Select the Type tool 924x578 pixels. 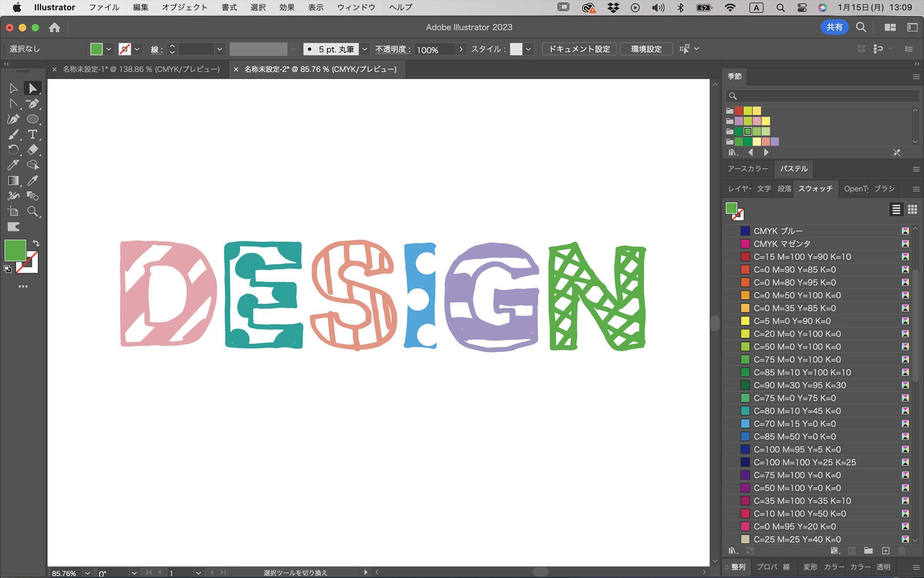[32, 134]
